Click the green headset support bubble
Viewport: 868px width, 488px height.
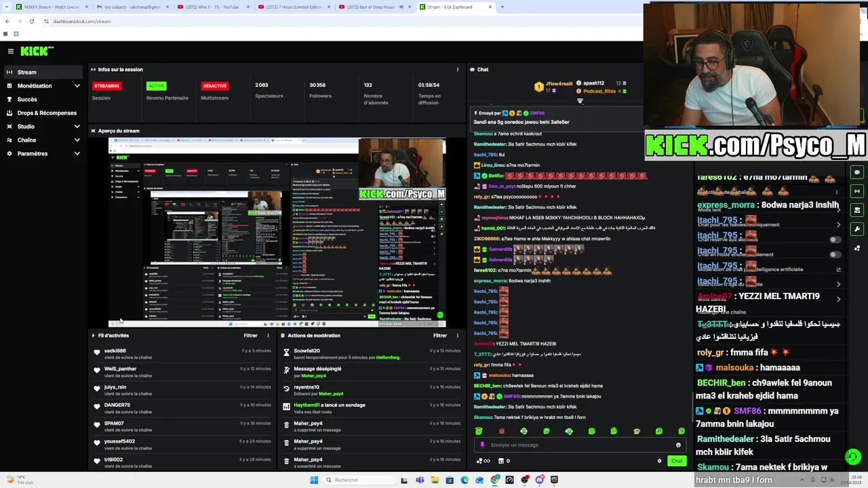point(853,457)
